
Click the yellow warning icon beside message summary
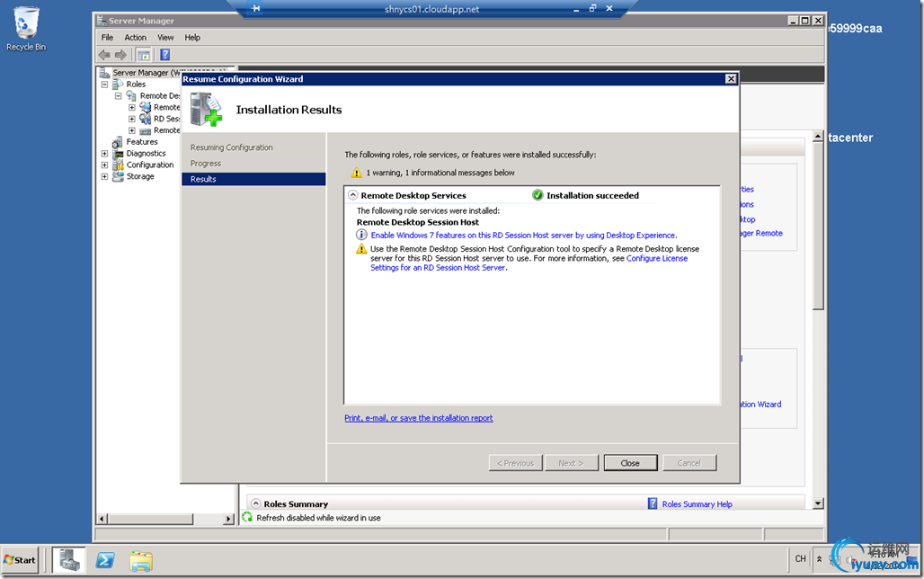click(x=357, y=173)
